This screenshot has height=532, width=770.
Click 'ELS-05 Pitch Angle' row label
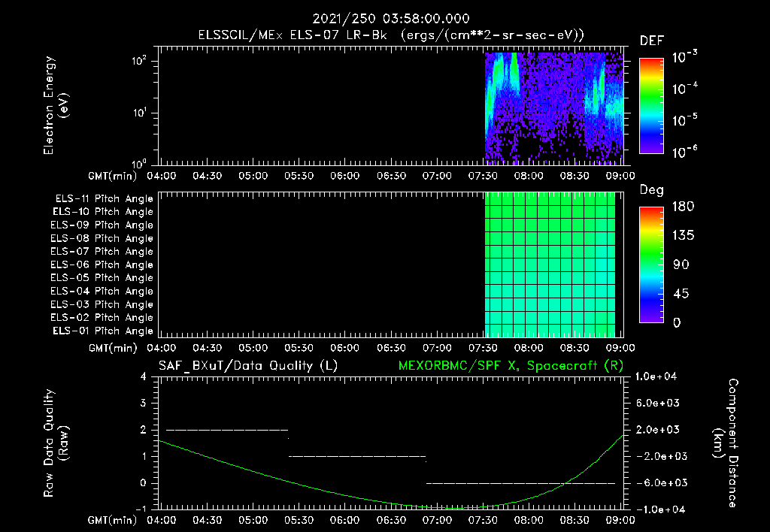102,278
